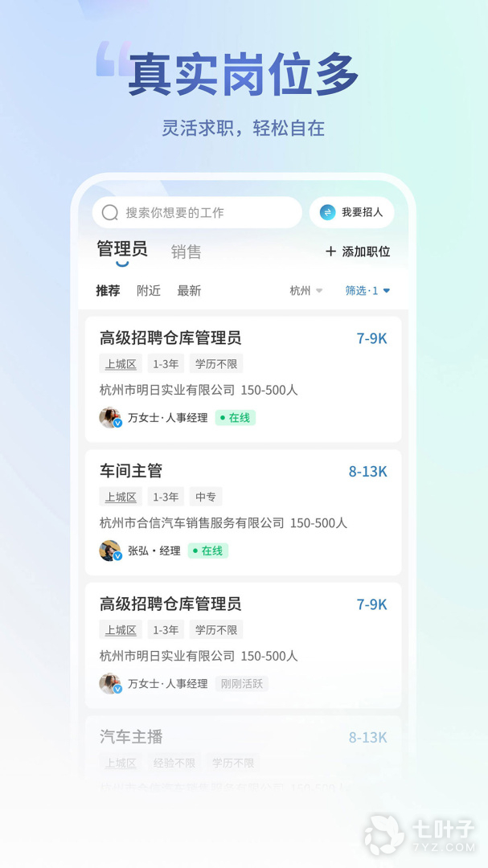Tap the blue switch-role icon beside 我要招人
Image resolution: width=488 pixels, height=868 pixels.
coord(327,212)
